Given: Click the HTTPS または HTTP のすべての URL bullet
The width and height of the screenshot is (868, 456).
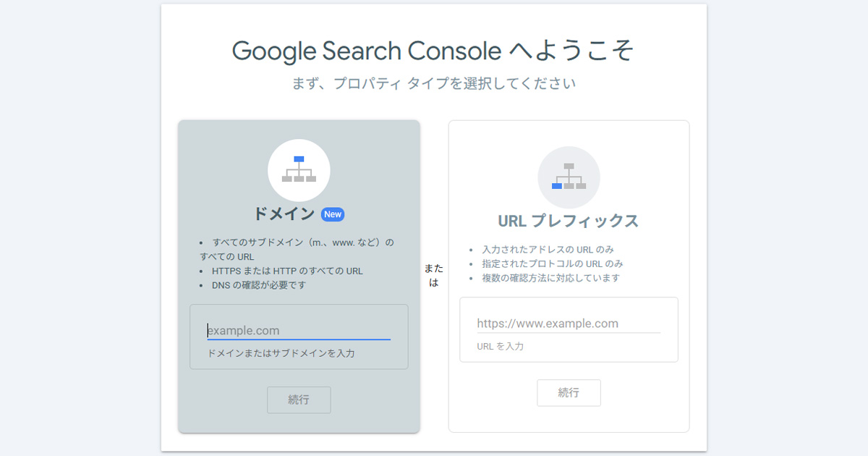Looking at the screenshot, I should pyautogui.click(x=287, y=271).
